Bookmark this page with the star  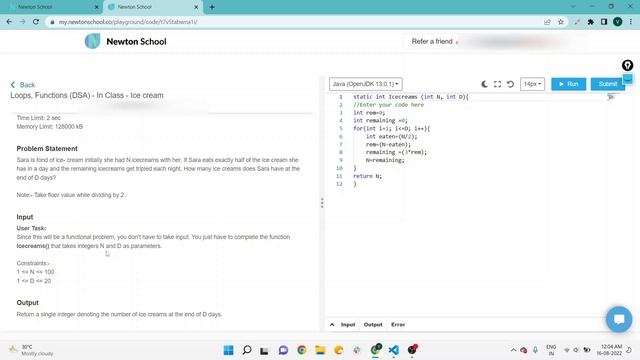pyautogui.click(x=561, y=22)
